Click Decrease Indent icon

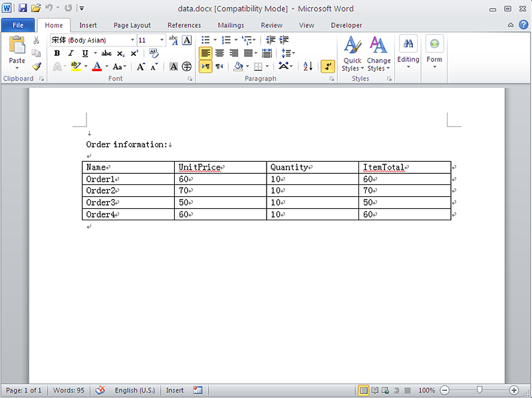pyautogui.click(x=271, y=40)
